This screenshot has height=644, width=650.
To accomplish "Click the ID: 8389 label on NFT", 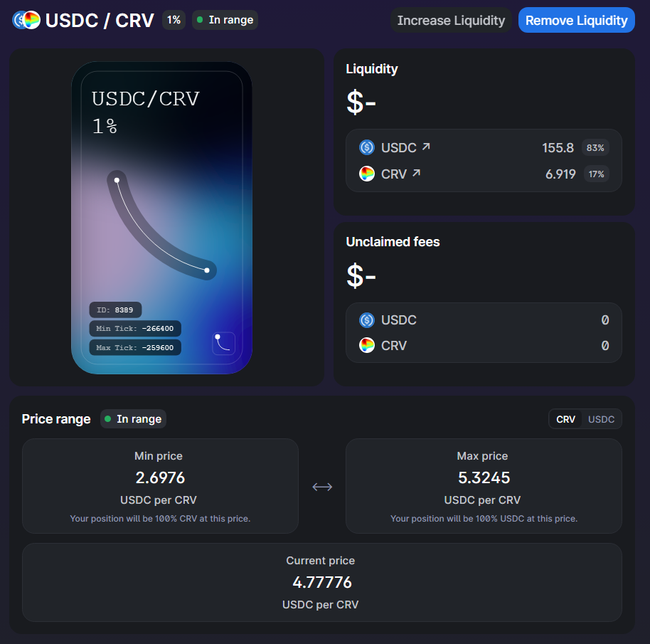I will (115, 310).
